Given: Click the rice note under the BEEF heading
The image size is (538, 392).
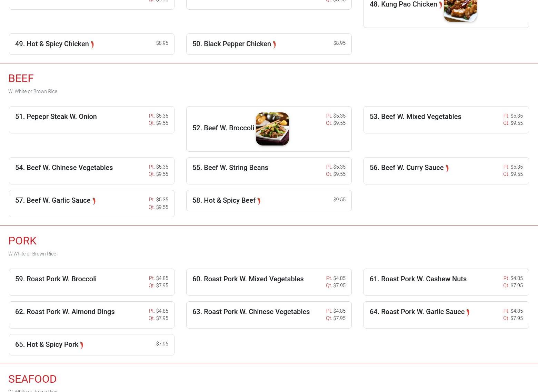Looking at the screenshot, I should [33, 91].
